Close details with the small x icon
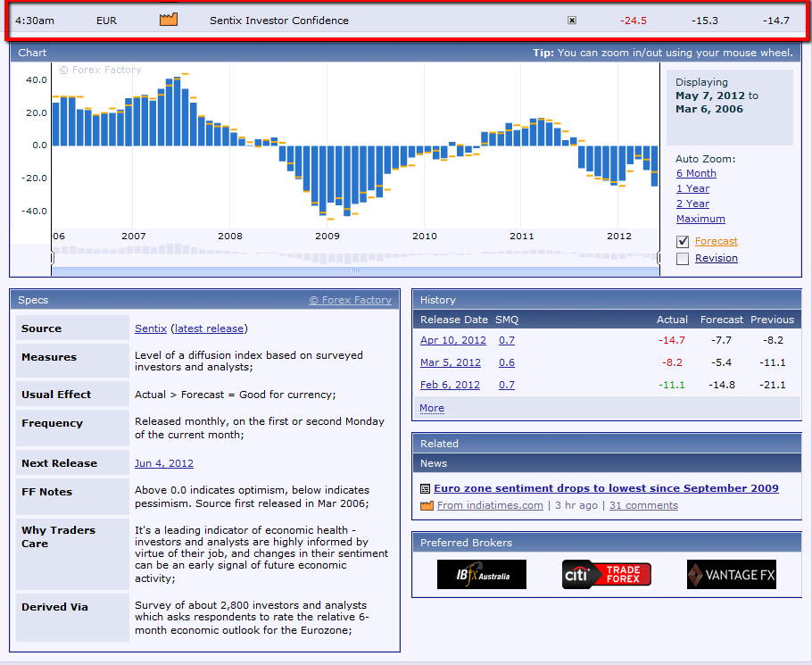812x665 pixels. 572,21
